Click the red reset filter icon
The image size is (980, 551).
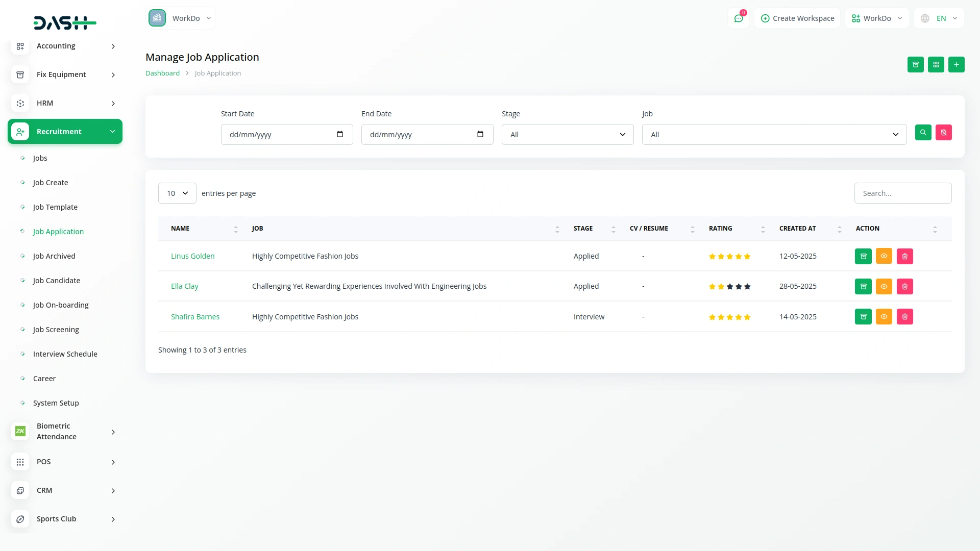(x=943, y=133)
